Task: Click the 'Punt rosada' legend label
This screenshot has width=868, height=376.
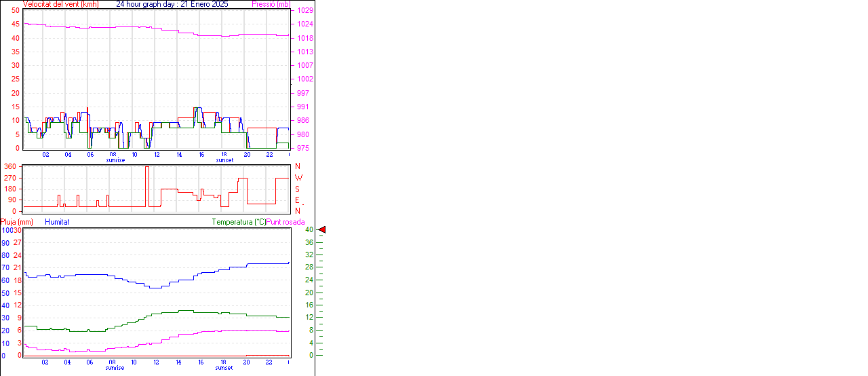Action: pyautogui.click(x=285, y=222)
